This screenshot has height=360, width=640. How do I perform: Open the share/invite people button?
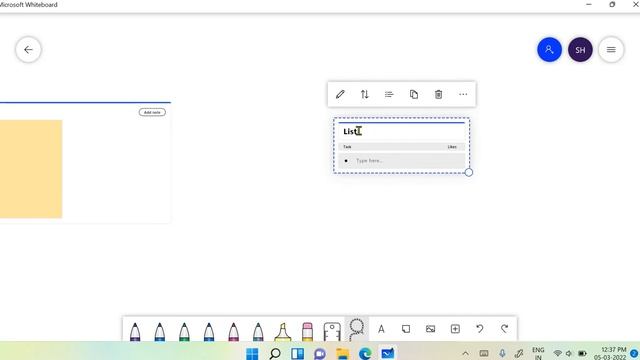[549, 50]
